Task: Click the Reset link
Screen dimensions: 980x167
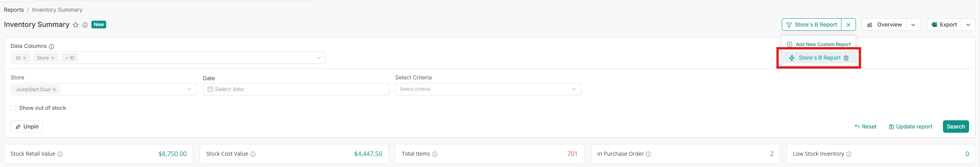Action: coord(866,127)
